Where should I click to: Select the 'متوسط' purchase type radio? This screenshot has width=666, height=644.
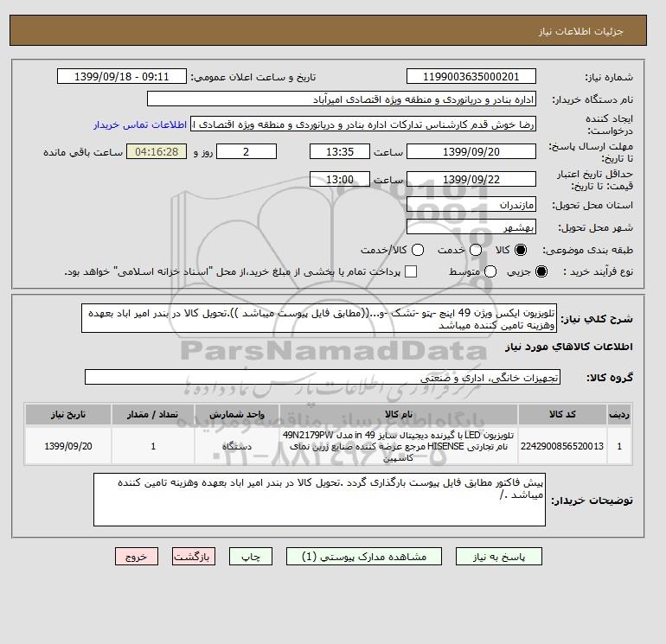[490, 271]
